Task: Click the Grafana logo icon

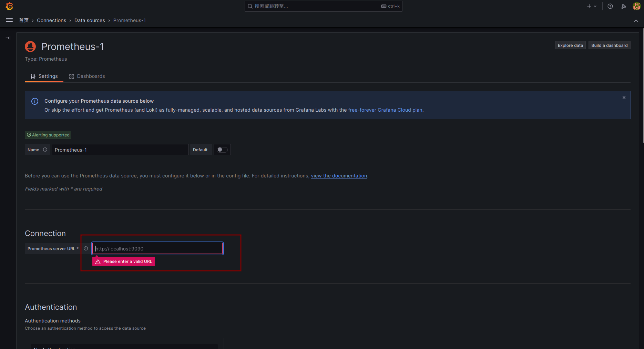Action: (x=9, y=6)
